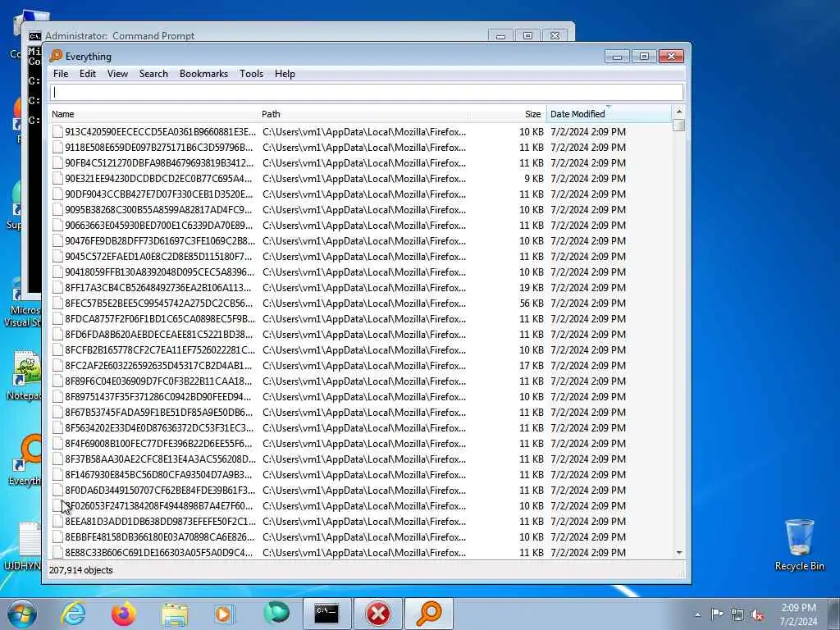Click the taskbar clock showing 2:09 PM
840x630 pixels.
(x=798, y=614)
